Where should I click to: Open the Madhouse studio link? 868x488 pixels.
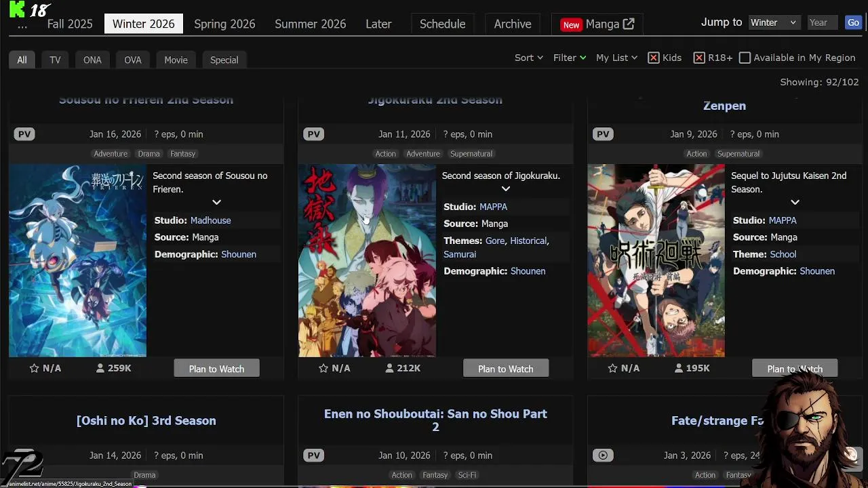click(x=210, y=220)
